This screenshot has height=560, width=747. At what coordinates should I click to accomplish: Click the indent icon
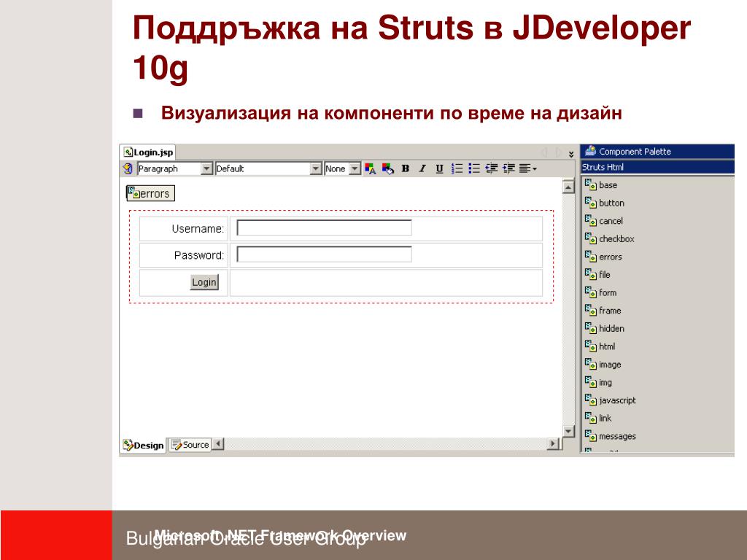(x=508, y=168)
